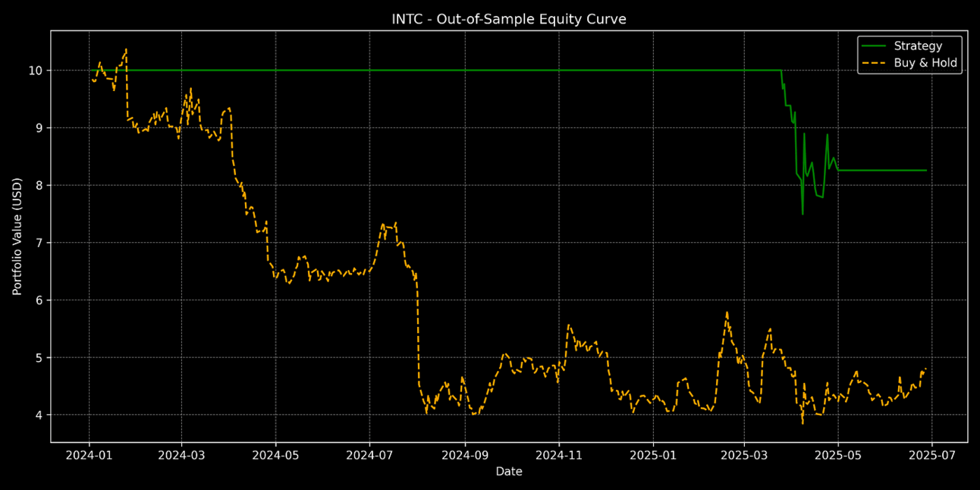The width and height of the screenshot is (980, 490).
Task: Click the chart title 'INTC - Out-of-Sample Equity Curve'
Action: pos(509,20)
